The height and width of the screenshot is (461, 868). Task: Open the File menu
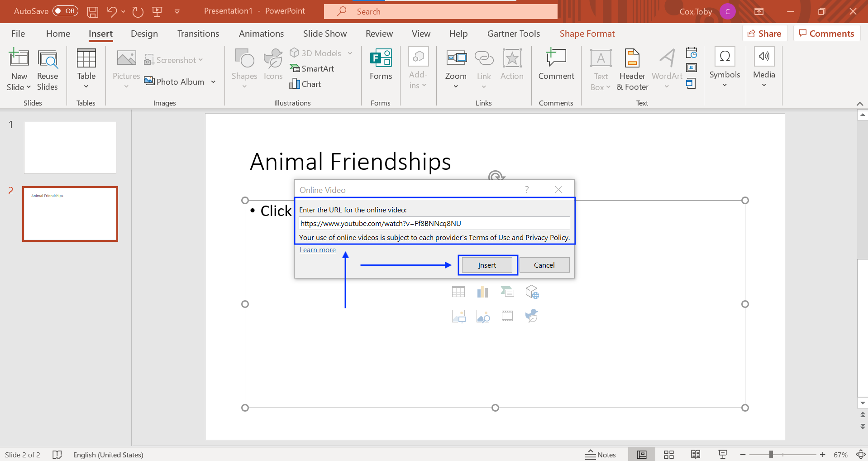tap(18, 34)
